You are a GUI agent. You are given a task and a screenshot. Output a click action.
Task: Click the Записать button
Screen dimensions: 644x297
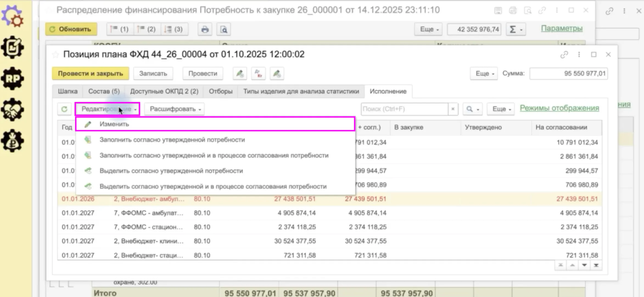click(x=153, y=74)
